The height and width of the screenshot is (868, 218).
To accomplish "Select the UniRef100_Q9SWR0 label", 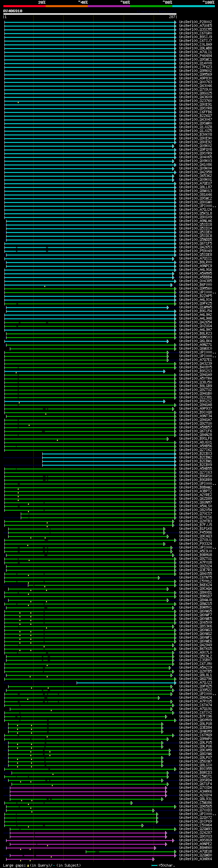I will [196, 124].
